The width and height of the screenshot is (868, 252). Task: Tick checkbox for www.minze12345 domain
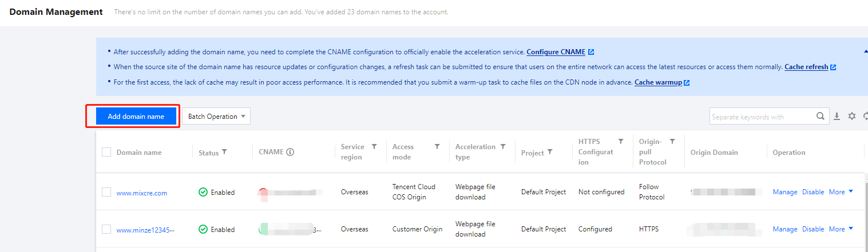(106, 229)
